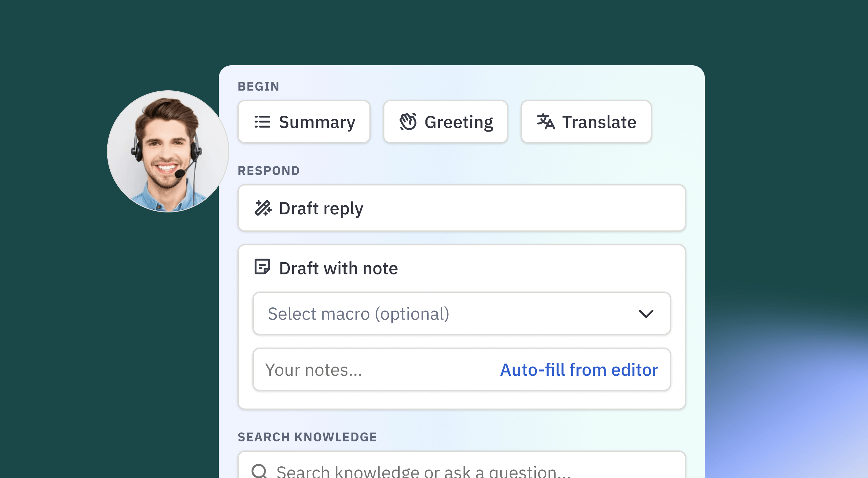
Task: Click the Draft with note heading
Action: coord(338,268)
